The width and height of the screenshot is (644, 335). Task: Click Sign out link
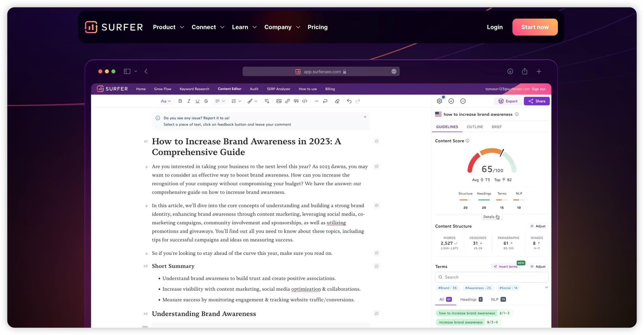(x=538, y=89)
